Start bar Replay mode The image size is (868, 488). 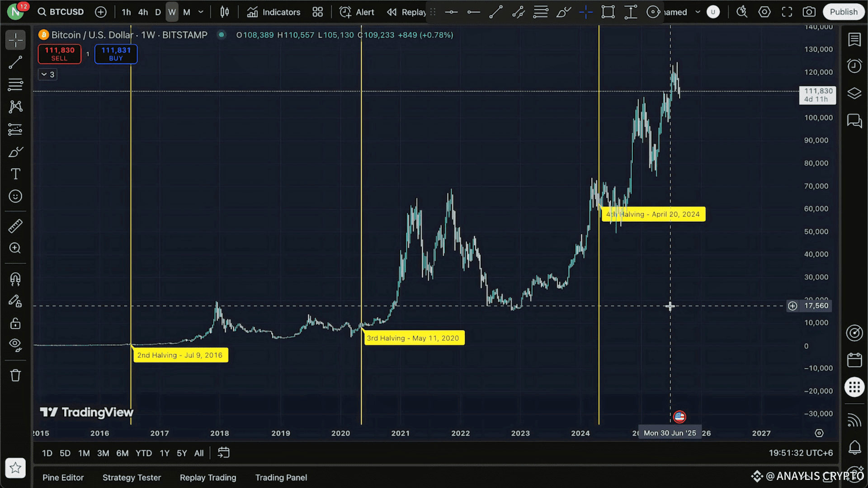tap(406, 12)
